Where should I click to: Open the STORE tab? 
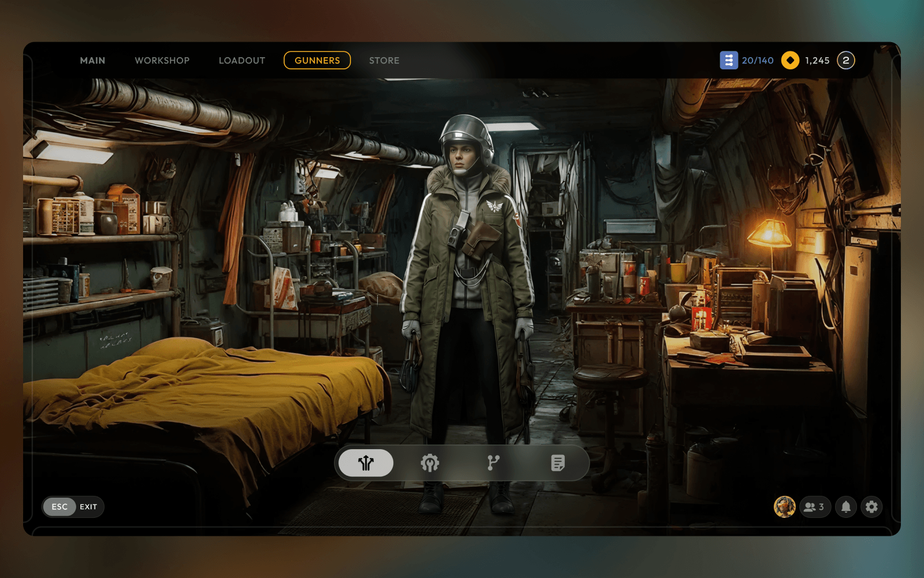point(384,61)
